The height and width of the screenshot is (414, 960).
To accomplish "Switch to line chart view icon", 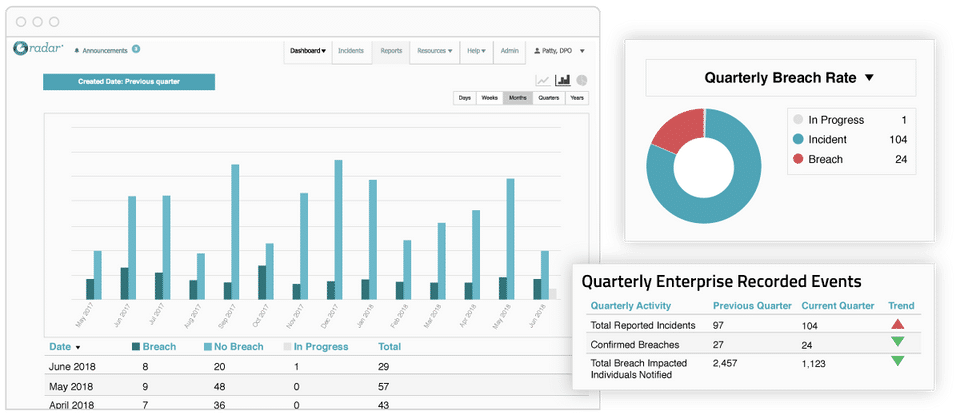I will tap(543, 80).
